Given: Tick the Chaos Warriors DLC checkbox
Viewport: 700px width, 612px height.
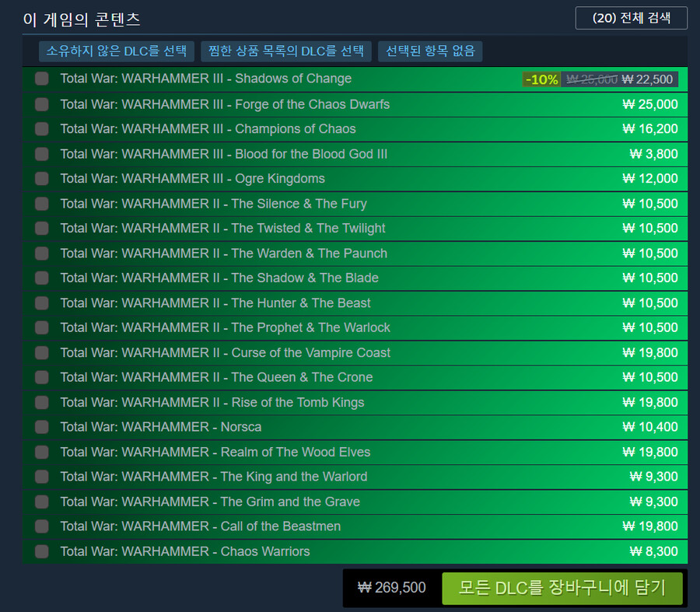Looking at the screenshot, I should [42, 551].
